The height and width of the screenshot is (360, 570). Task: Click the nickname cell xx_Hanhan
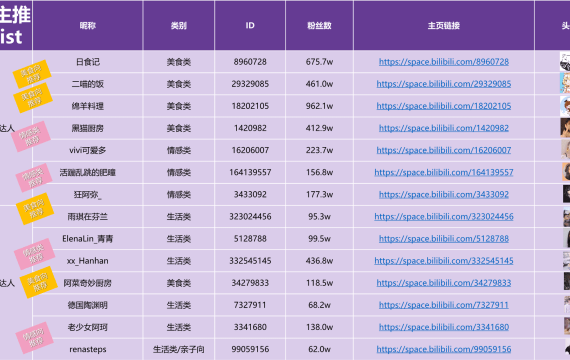88,261
